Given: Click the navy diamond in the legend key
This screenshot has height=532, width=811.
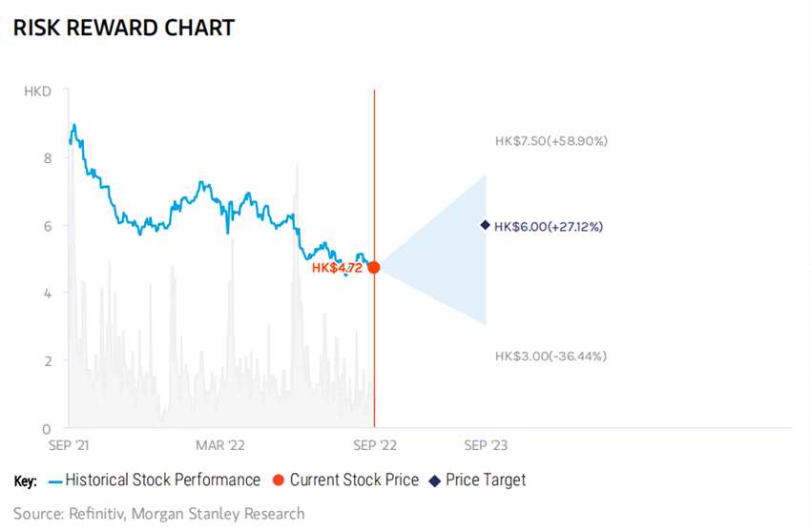Looking at the screenshot, I should 434,481.
